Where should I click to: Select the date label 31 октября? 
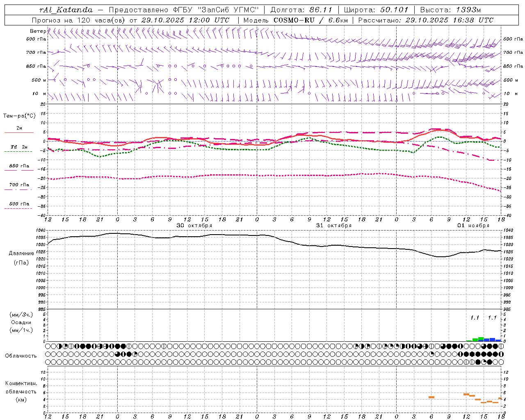coord(334,226)
